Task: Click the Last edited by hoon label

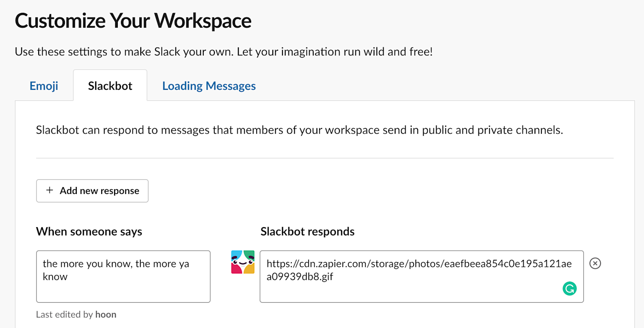Action: click(76, 314)
